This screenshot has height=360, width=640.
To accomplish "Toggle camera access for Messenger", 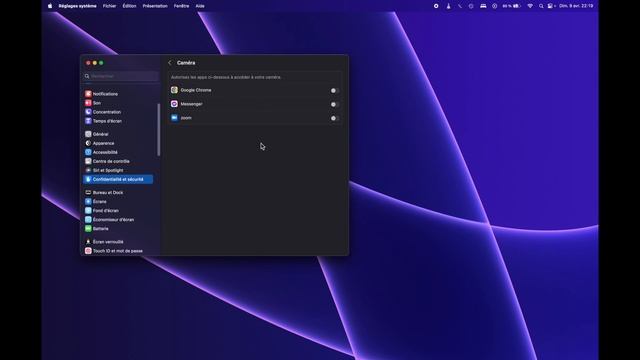I will point(334,104).
